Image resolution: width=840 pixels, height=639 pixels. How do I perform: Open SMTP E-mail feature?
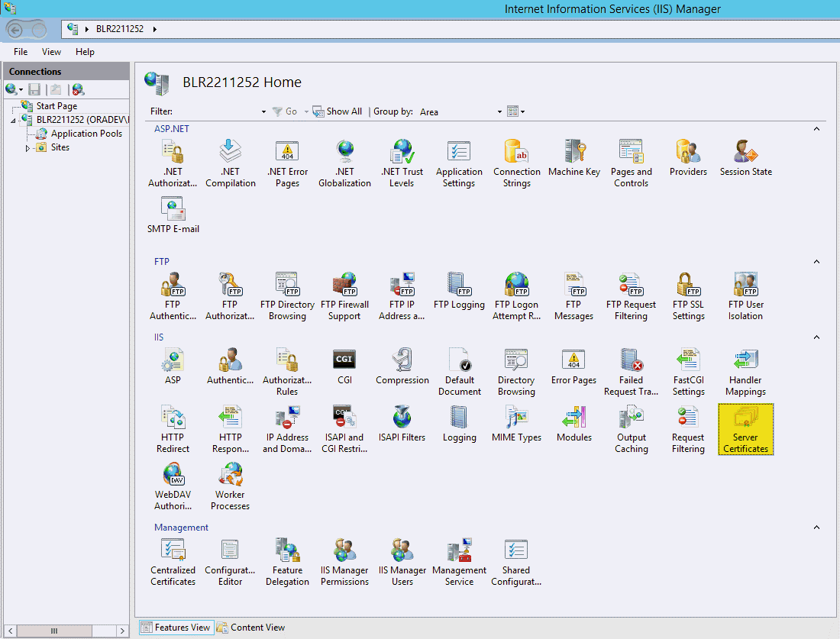173,215
